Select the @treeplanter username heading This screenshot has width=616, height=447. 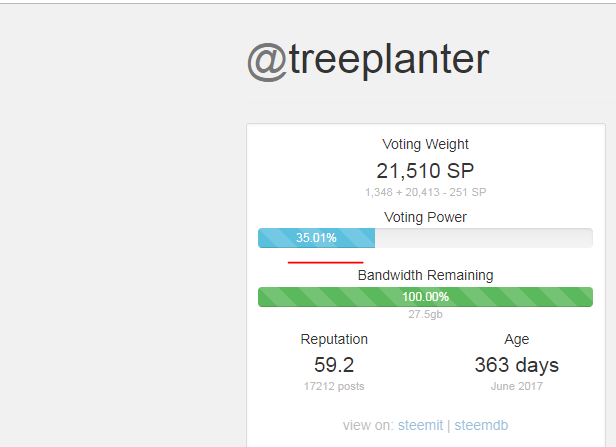pyautogui.click(x=367, y=60)
